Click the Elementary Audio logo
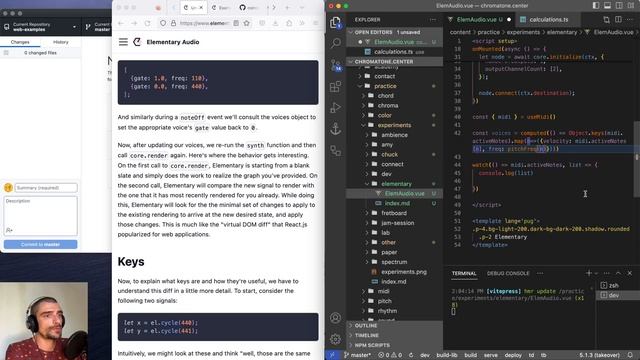 tap(137, 42)
